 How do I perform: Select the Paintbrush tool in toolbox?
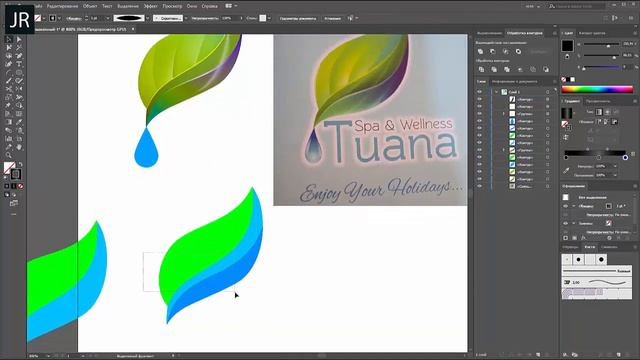pyautogui.click(x=9, y=81)
